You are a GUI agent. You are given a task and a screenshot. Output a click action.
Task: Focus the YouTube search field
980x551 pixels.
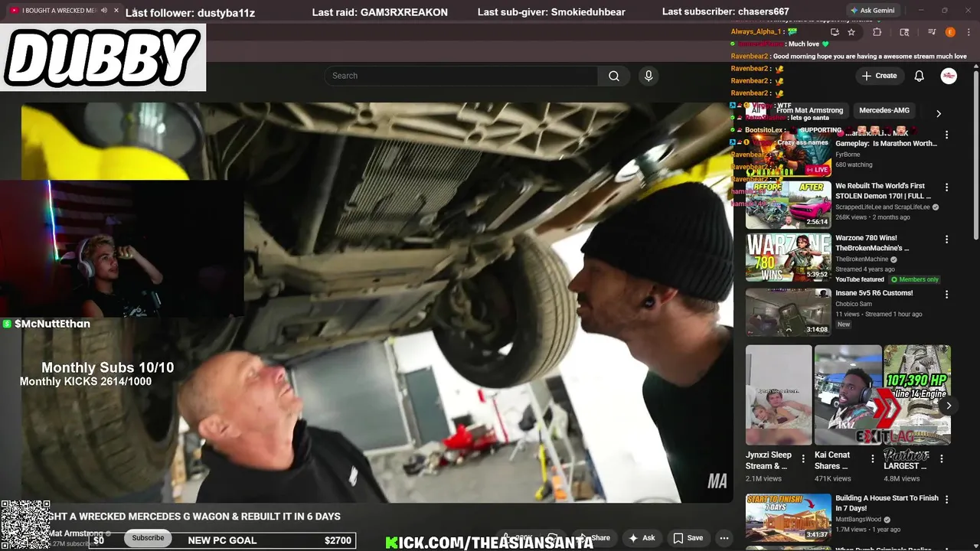coord(461,76)
